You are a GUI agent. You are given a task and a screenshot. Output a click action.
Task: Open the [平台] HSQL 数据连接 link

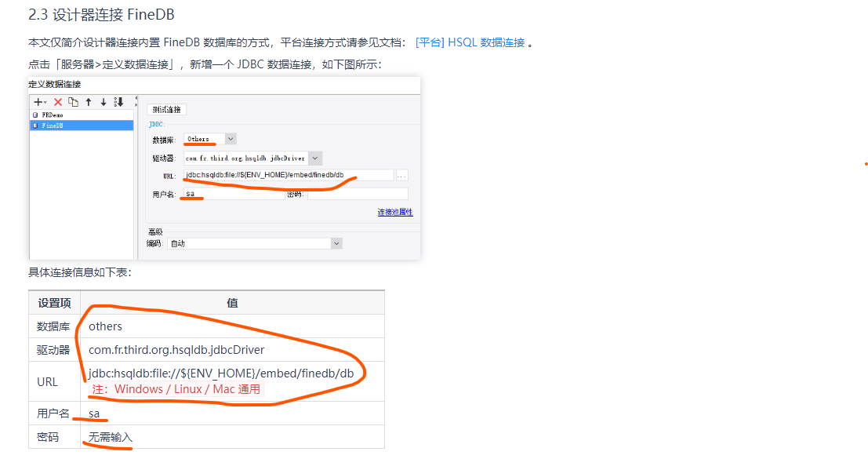[470, 42]
